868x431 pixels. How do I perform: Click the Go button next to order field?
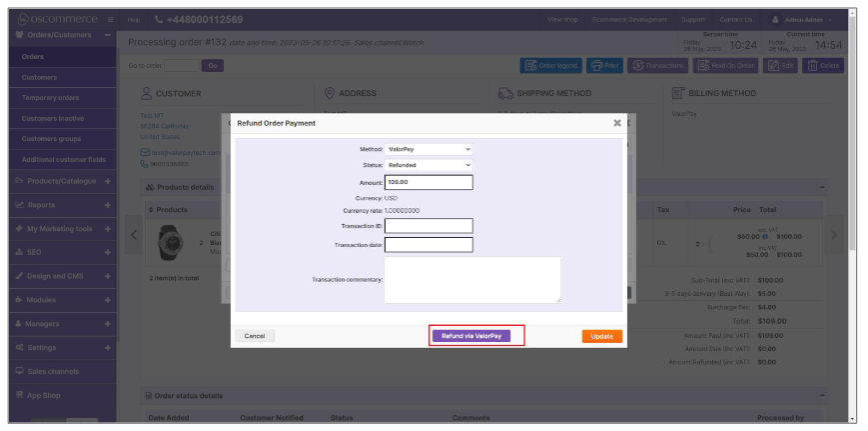(x=213, y=66)
